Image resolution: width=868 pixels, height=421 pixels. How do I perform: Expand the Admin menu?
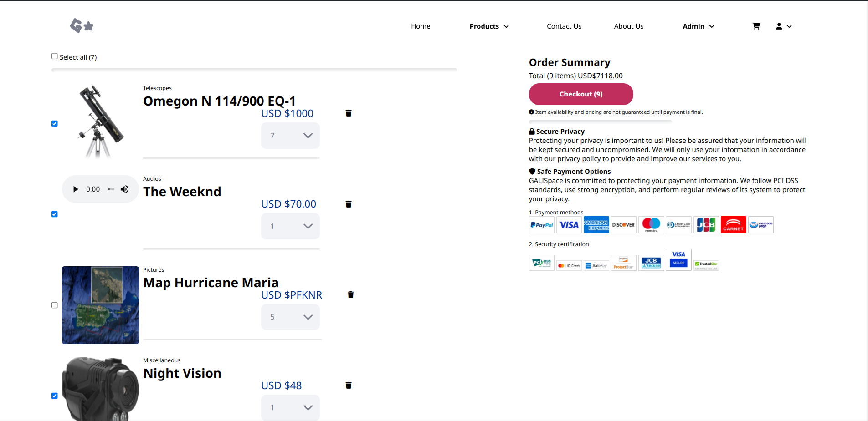pyautogui.click(x=699, y=26)
